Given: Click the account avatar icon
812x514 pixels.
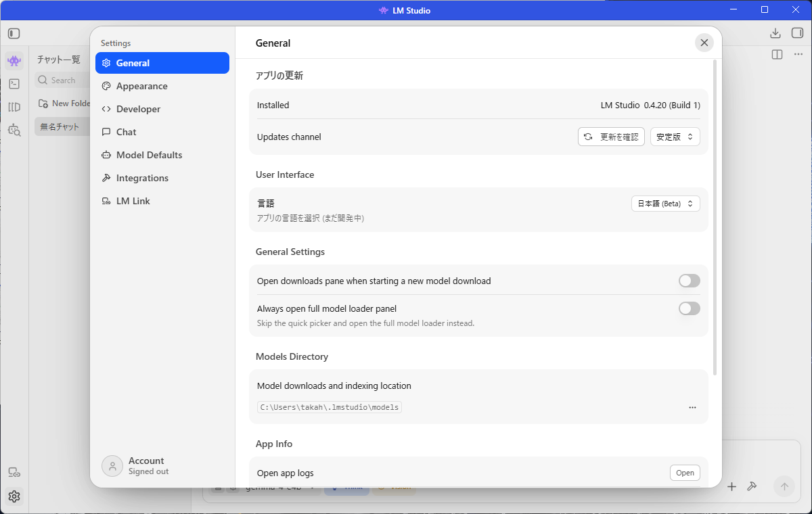Looking at the screenshot, I should pos(112,466).
